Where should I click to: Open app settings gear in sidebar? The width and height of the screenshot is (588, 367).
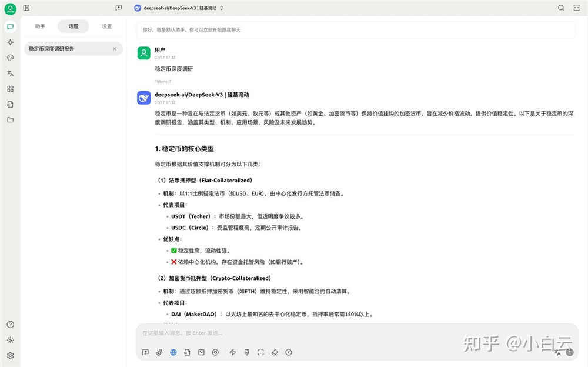pyautogui.click(x=10, y=355)
